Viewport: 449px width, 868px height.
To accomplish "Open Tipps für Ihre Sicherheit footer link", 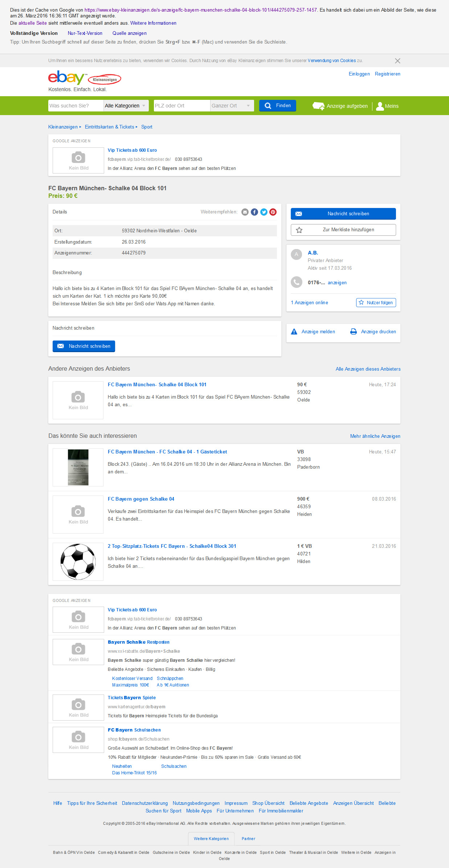I will (x=92, y=803).
